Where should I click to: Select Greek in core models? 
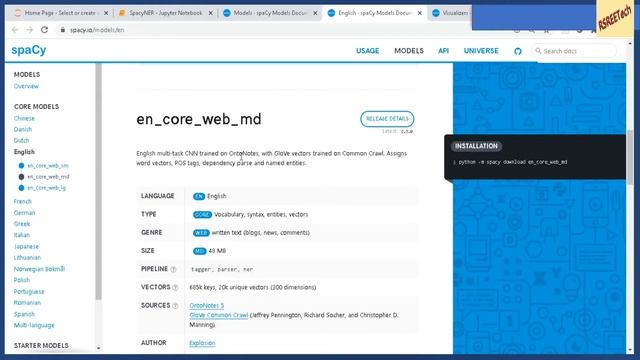tap(22, 224)
